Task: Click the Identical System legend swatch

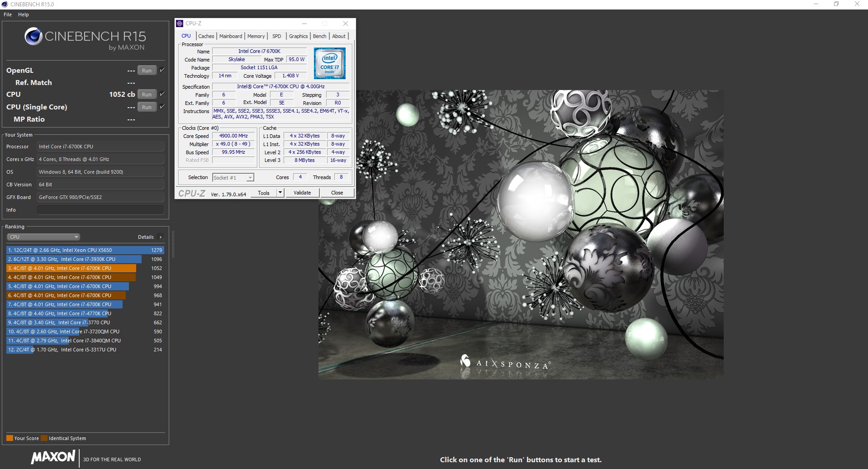Action: pyautogui.click(x=44, y=438)
